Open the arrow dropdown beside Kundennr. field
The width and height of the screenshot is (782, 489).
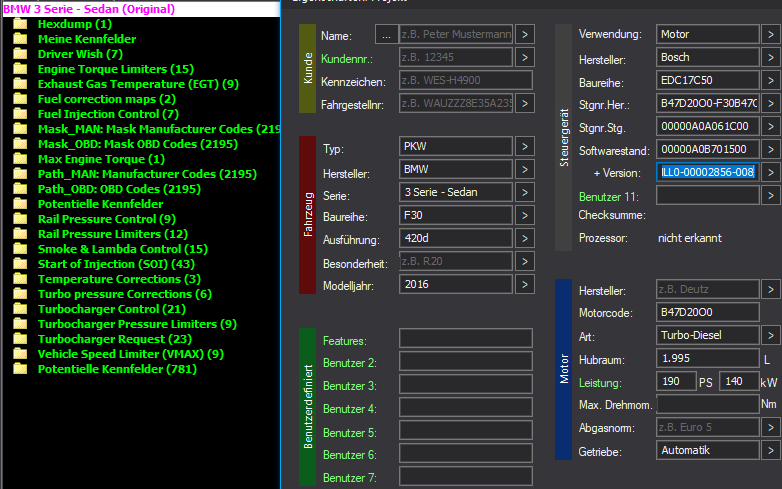525,57
